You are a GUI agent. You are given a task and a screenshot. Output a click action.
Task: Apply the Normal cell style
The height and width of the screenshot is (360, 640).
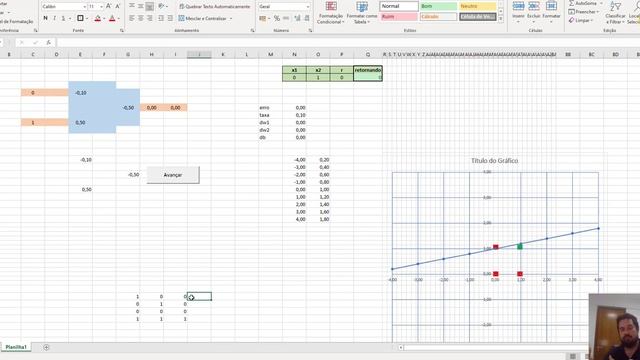(398, 6)
